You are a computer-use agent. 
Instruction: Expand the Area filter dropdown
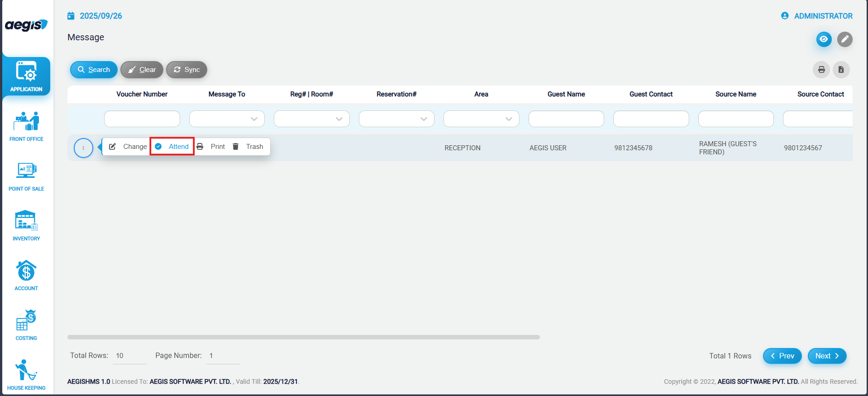(481, 119)
